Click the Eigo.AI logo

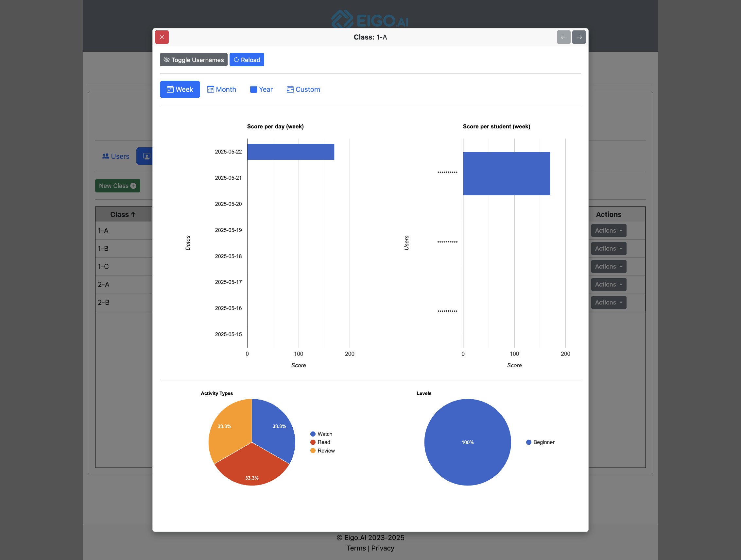(370, 19)
